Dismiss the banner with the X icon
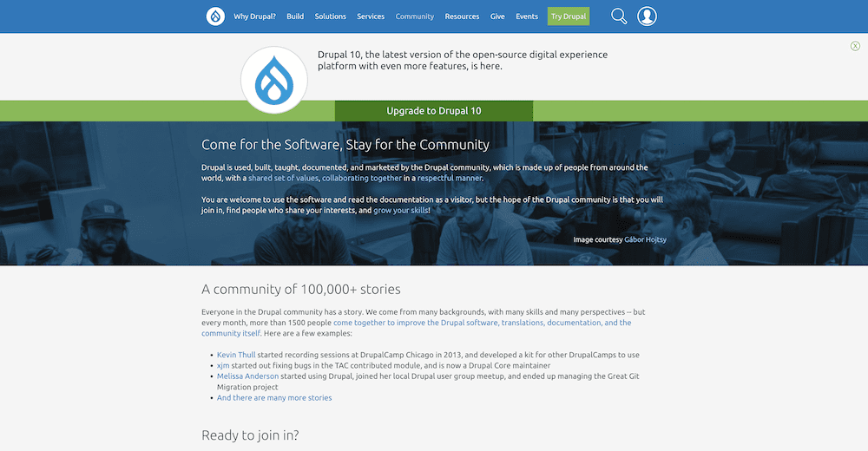This screenshot has height=451, width=868. click(x=855, y=46)
